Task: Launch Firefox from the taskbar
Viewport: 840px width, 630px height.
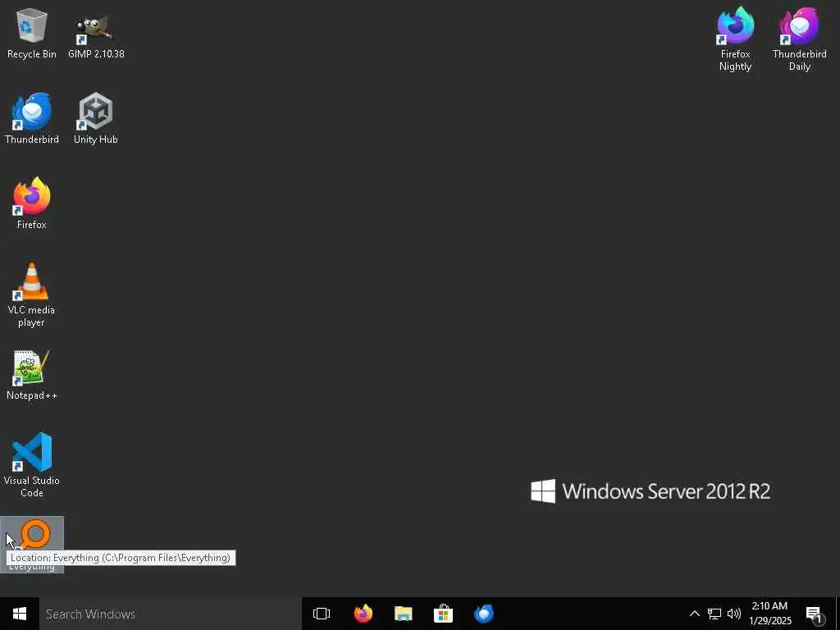Action: click(363, 614)
